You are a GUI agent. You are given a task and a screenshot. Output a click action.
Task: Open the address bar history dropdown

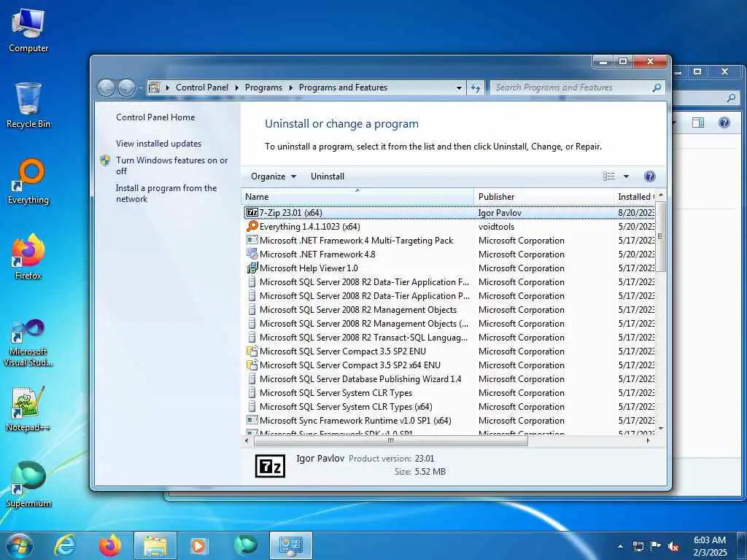(459, 87)
